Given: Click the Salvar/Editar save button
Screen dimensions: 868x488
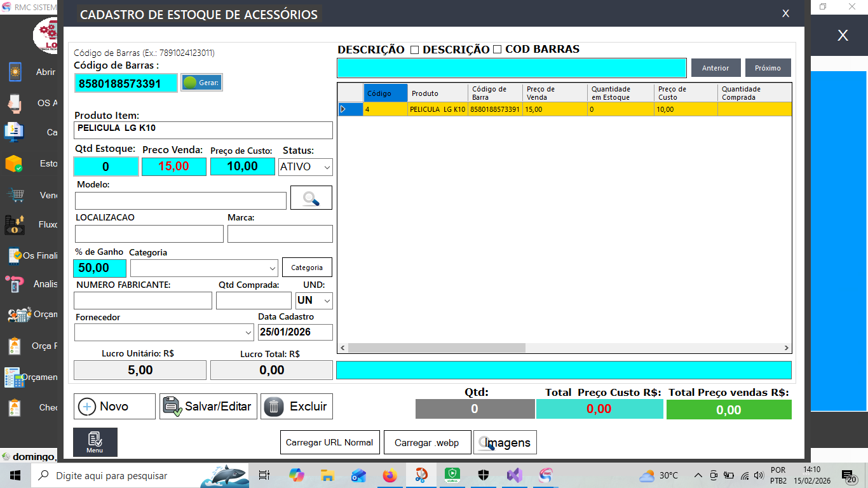Looking at the screenshot, I should [x=208, y=407].
